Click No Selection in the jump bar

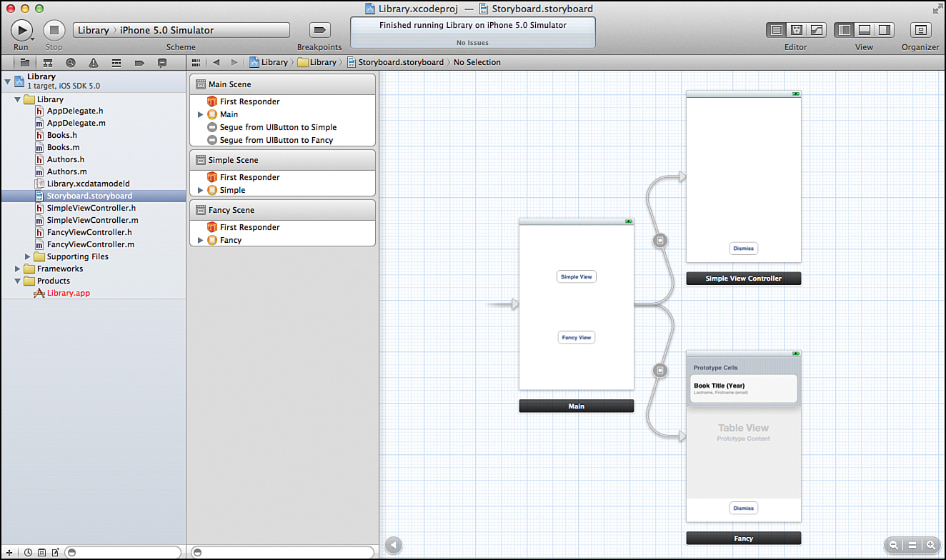477,62
